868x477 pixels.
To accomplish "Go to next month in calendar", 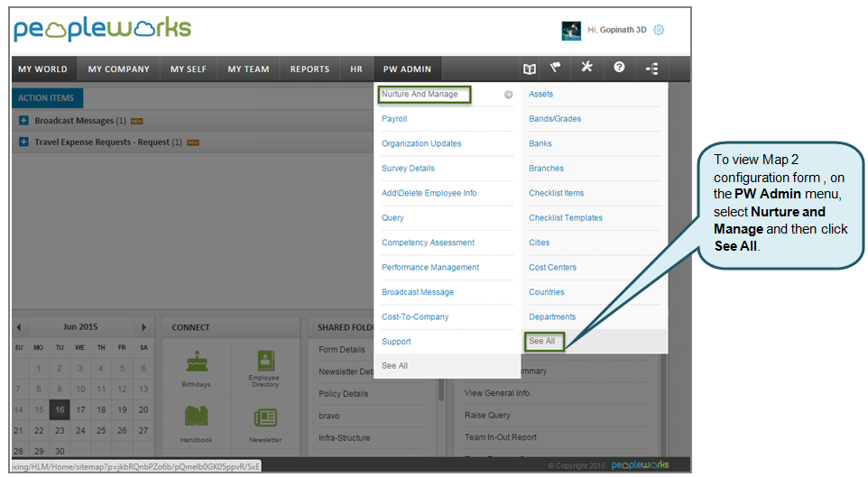I will (x=144, y=327).
